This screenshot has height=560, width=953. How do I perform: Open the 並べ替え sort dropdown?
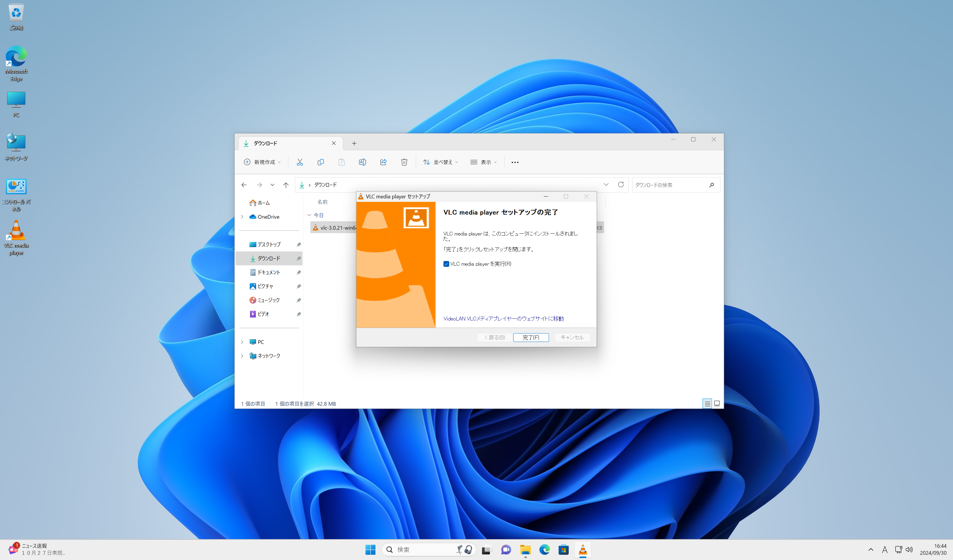click(440, 162)
